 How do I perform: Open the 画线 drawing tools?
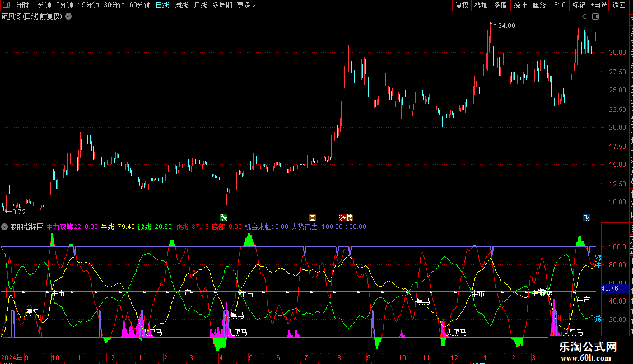tap(539, 5)
